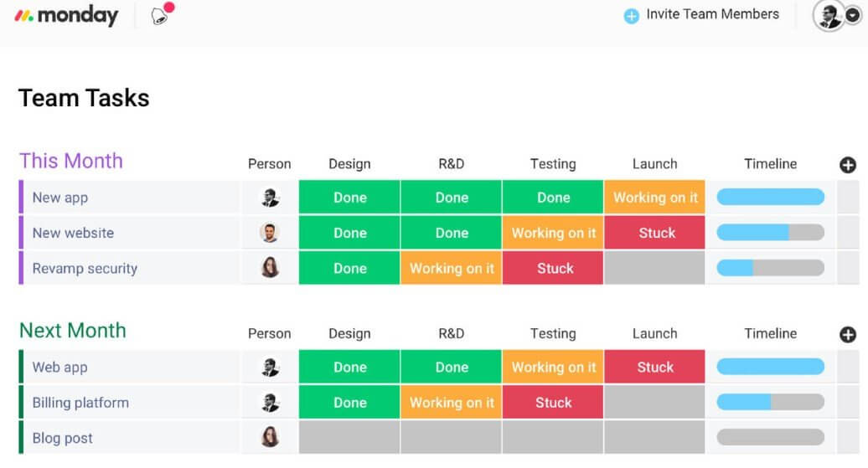Image resolution: width=868 pixels, height=468 pixels.
Task: Click the Testing column header in Next Month
Action: (x=553, y=333)
